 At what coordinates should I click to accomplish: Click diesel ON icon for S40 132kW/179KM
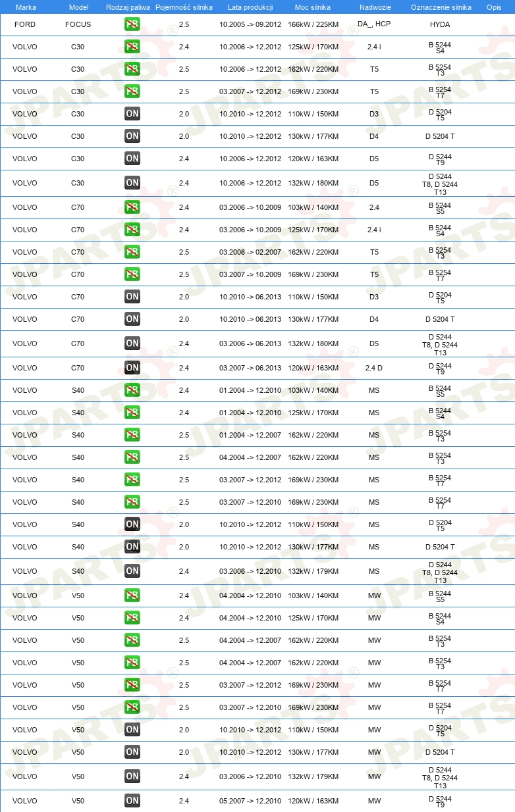(132, 571)
